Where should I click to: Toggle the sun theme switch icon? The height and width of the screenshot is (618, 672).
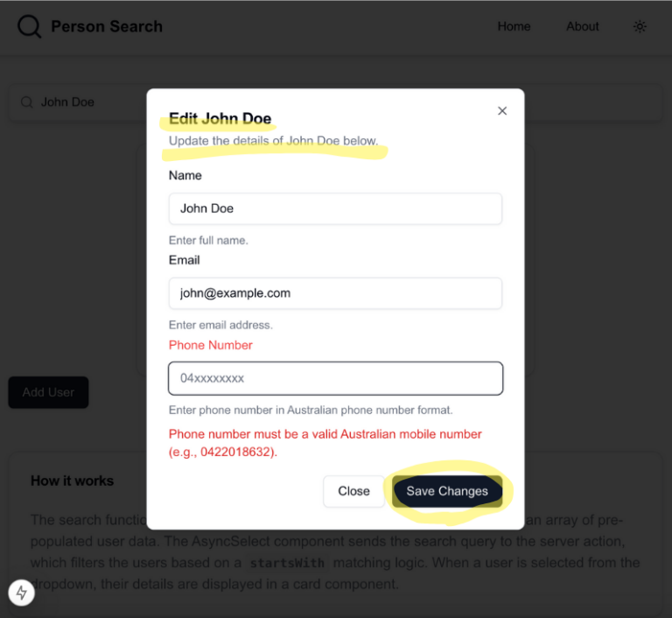pyautogui.click(x=640, y=26)
